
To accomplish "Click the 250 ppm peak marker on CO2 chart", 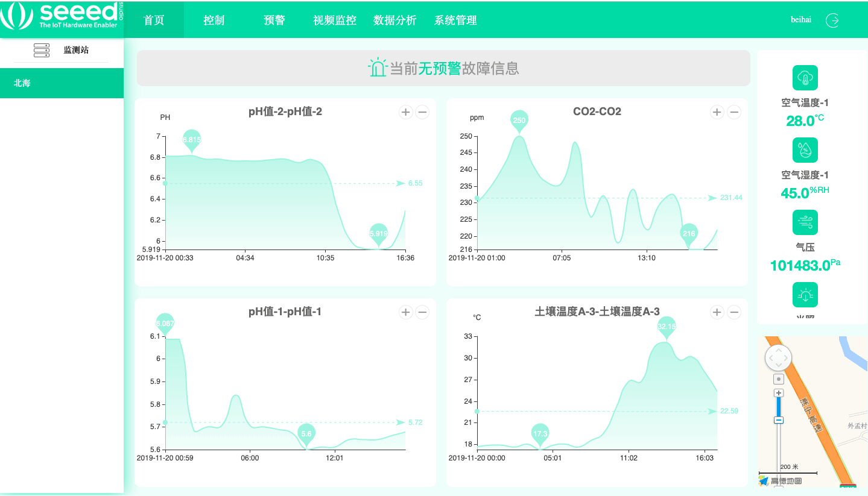I will (519, 120).
